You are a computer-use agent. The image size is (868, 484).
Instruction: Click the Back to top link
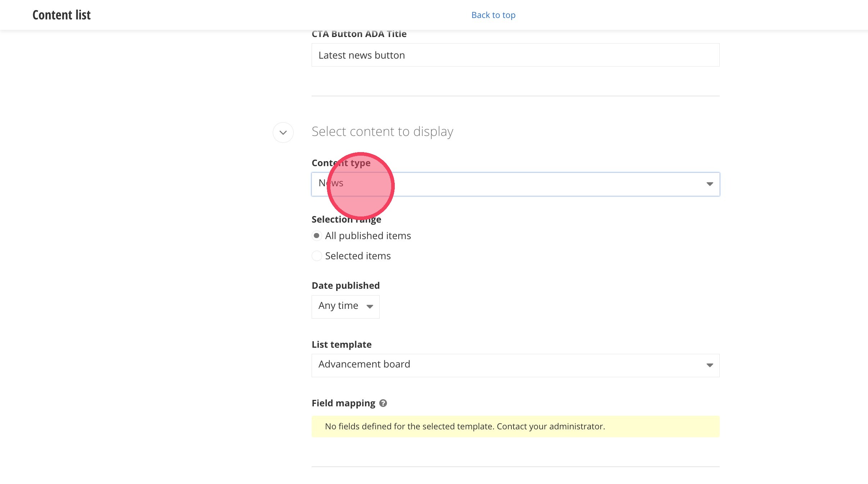coord(493,15)
